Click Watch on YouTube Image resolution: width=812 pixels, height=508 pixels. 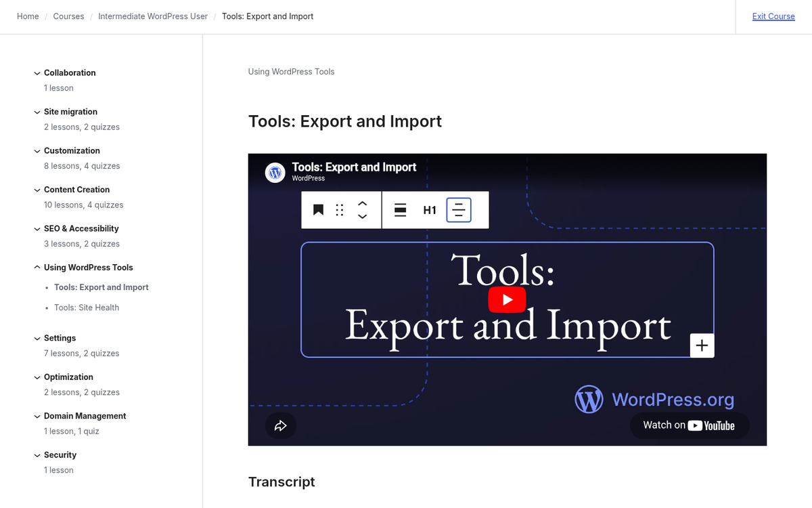[x=689, y=425]
